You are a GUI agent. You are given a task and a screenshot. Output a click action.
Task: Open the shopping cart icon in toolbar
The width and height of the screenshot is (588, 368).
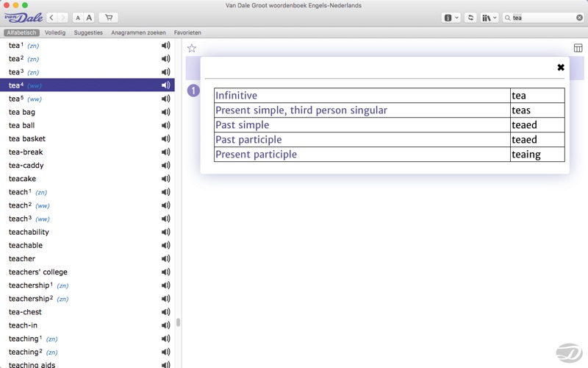click(x=109, y=18)
